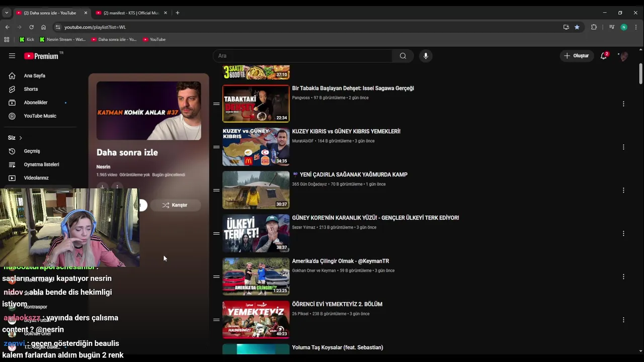Screen dimensions: 644x362
Task: Open options menu for KUZEY KIBRIS video
Action: [x=623, y=147]
